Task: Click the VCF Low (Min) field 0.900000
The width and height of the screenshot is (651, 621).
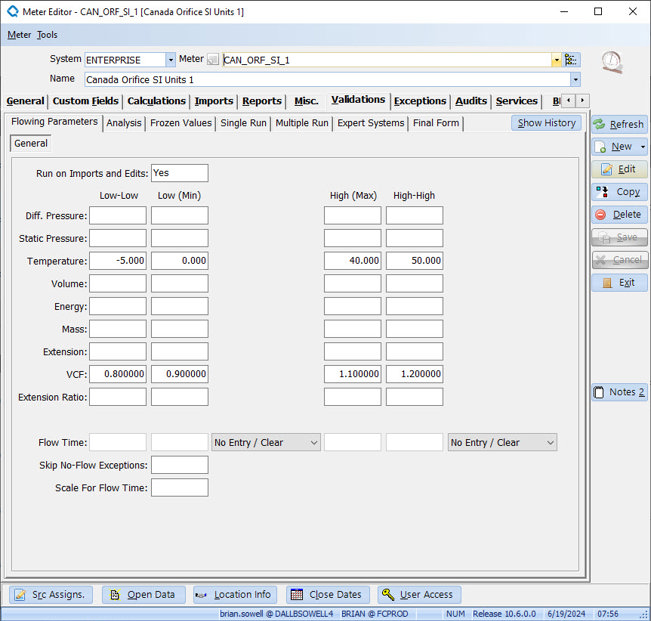Action: (x=180, y=374)
